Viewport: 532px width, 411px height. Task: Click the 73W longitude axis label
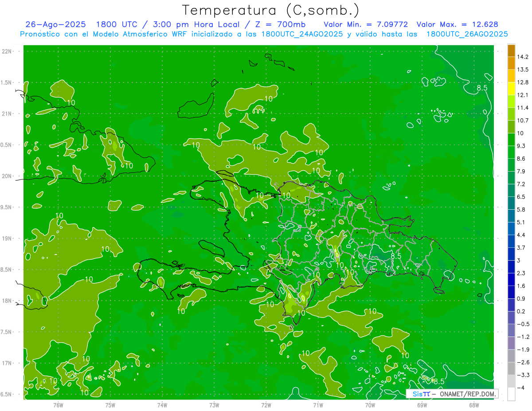[214, 405]
